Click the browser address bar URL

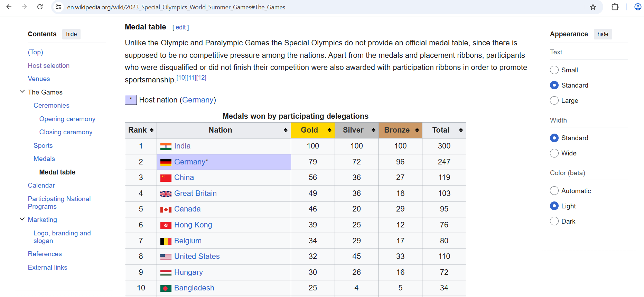(x=176, y=7)
